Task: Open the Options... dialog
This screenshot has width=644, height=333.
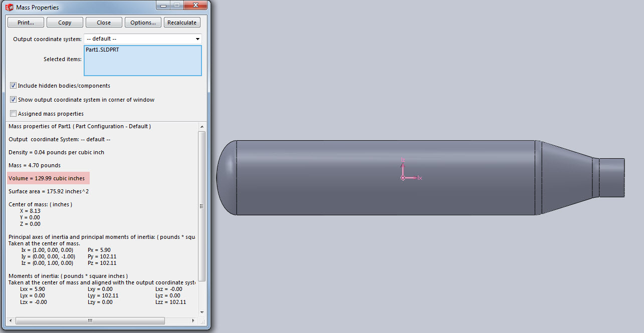Action: click(x=143, y=23)
